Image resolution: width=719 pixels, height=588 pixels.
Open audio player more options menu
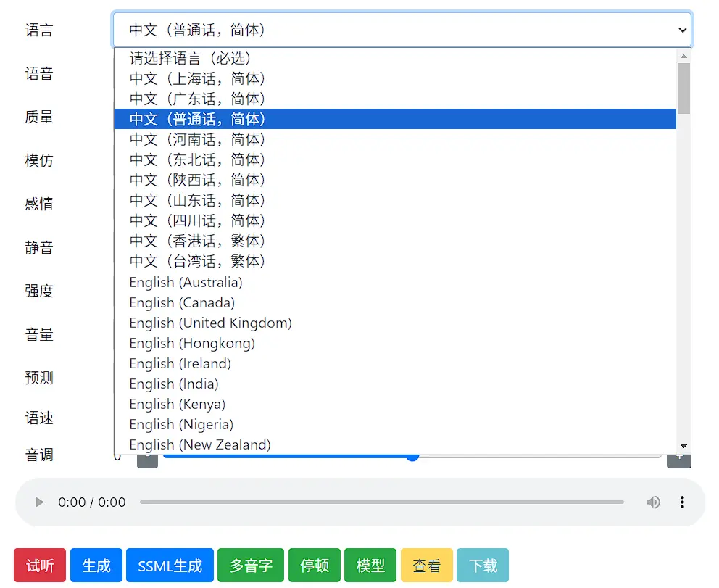click(x=682, y=502)
